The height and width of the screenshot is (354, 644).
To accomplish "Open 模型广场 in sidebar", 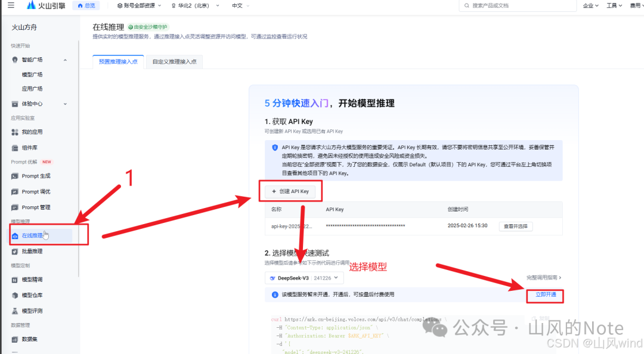I will pos(32,74).
